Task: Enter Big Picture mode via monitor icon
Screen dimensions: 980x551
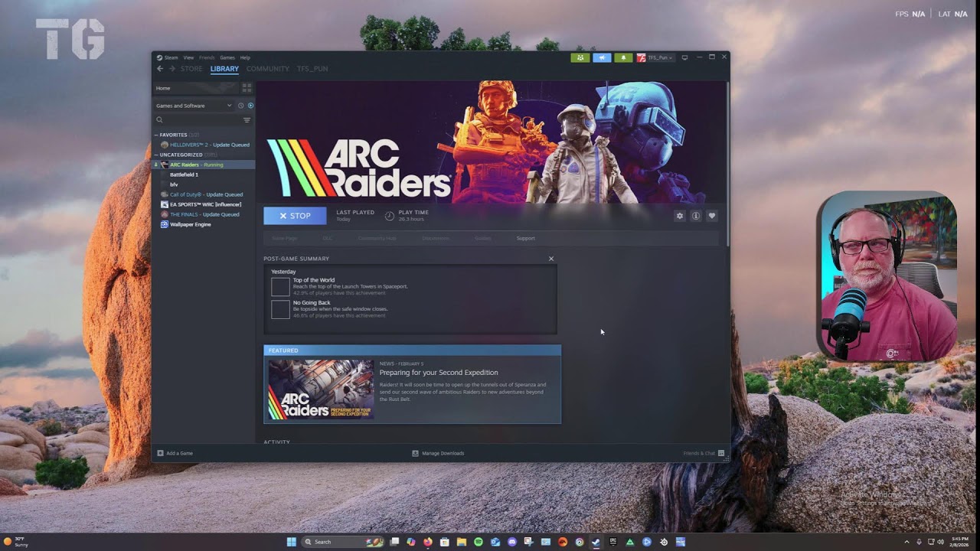Action: coord(684,57)
